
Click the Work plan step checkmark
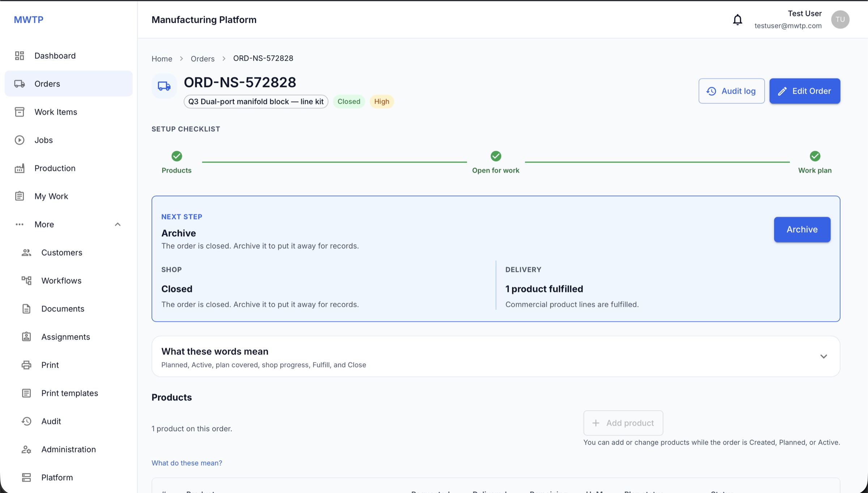pos(815,156)
